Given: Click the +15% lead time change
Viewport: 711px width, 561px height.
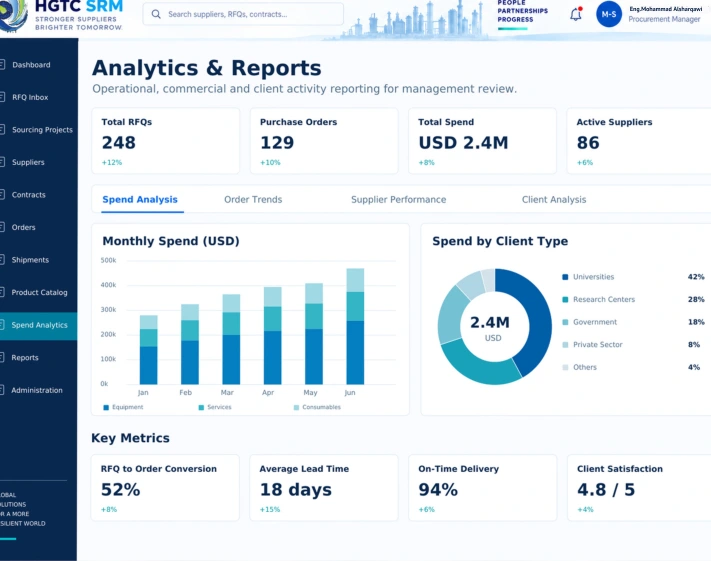Looking at the screenshot, I should point(270,509).
